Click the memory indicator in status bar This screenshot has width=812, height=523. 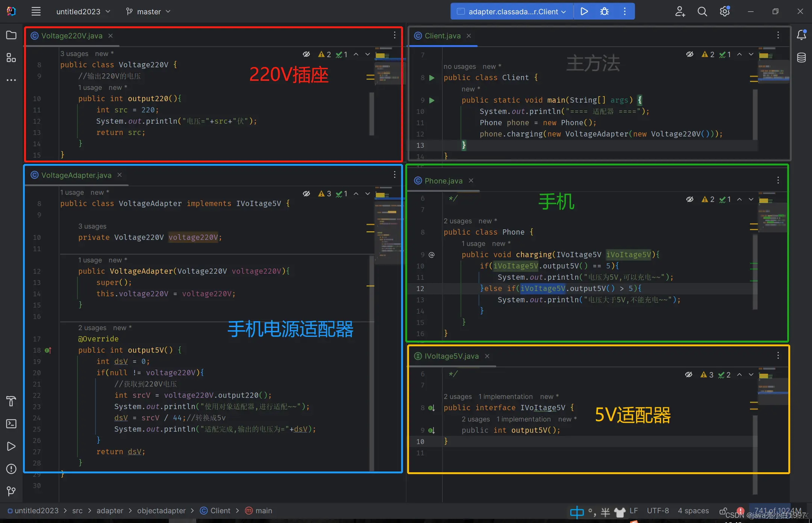(x=777, y=511)
